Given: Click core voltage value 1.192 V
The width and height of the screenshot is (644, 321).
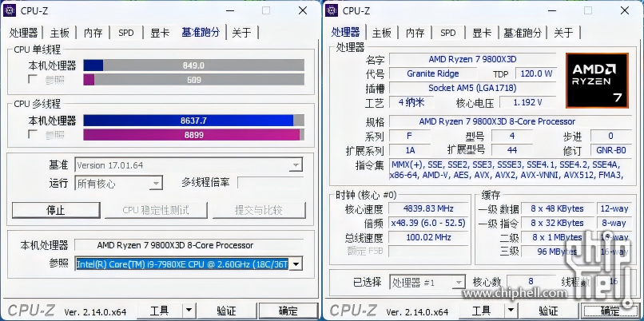Looking at the screenshot, I should (527, 102).
